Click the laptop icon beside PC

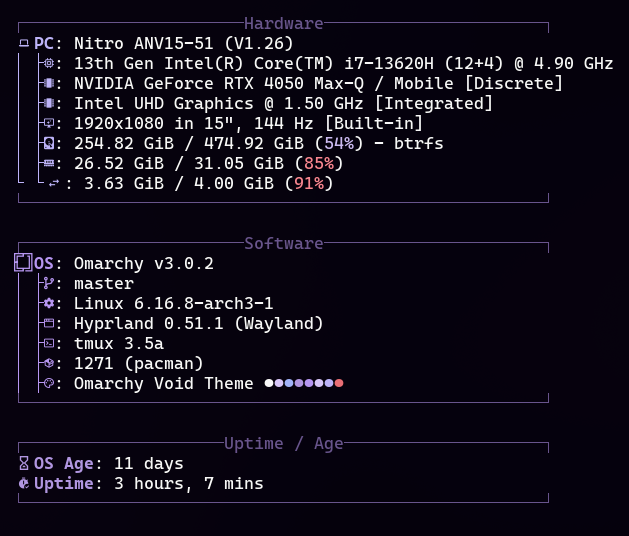tap(24, 44)
